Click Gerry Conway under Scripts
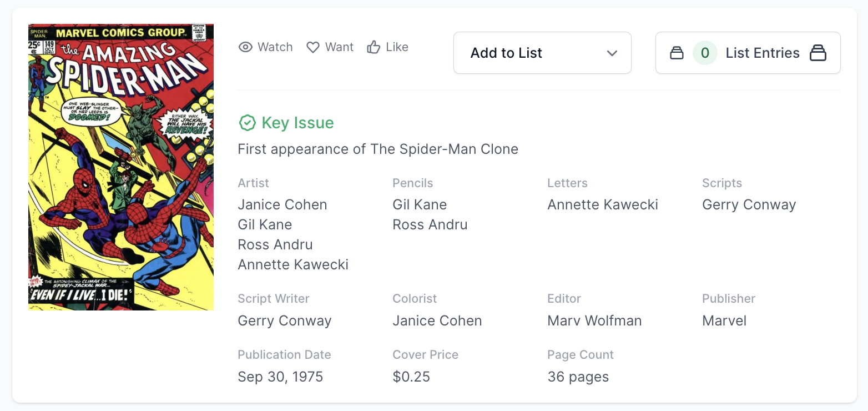 point(749,205)
